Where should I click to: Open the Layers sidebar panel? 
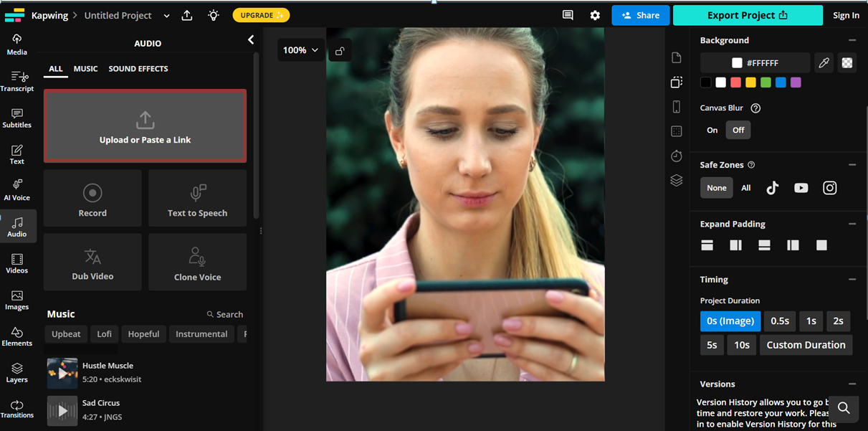coord(17,373)
